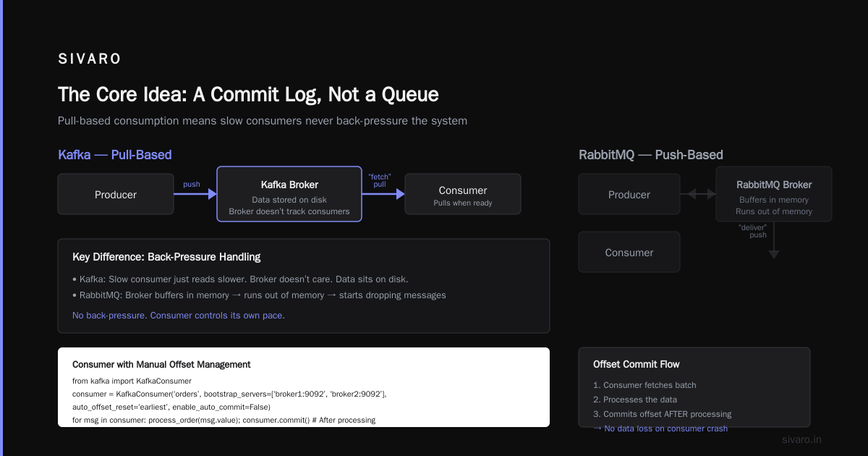868x456 pixels.
Task: Select the Kafka Producer box
Action: tap(116, 194)
